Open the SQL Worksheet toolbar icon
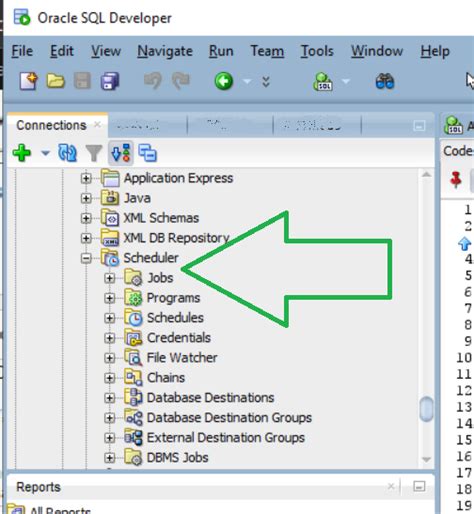The height and width of the screenshot is (514, 474). point(323,82)
